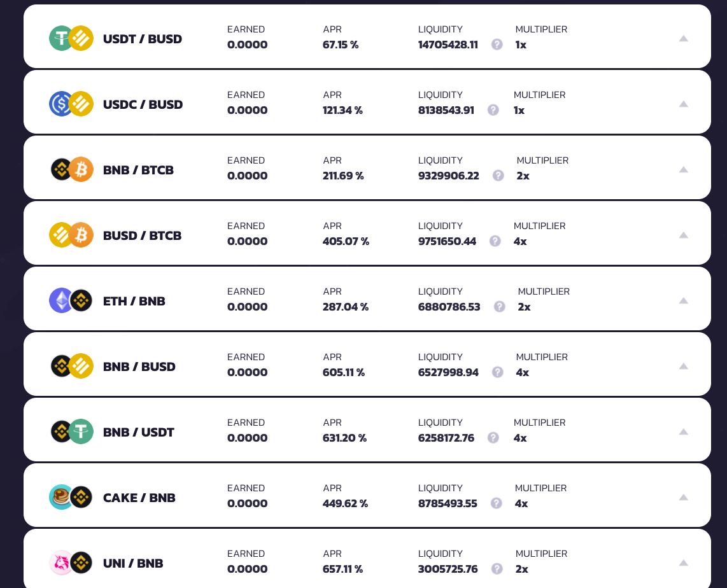Click the help icon next to BNB / BUSD liquidity
This screenshot has width=727, height=588.
pyautogui.click(x=497, y=372)
